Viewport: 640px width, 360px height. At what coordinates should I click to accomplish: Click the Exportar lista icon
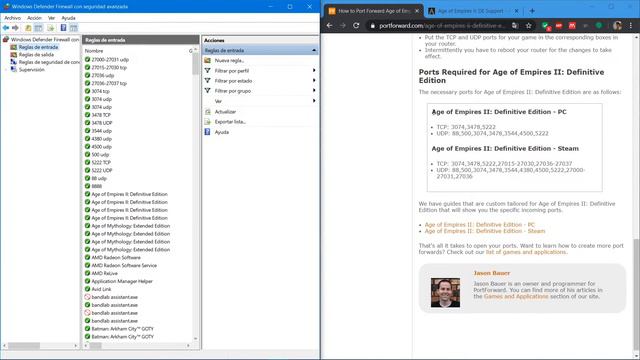pos(207,122)
